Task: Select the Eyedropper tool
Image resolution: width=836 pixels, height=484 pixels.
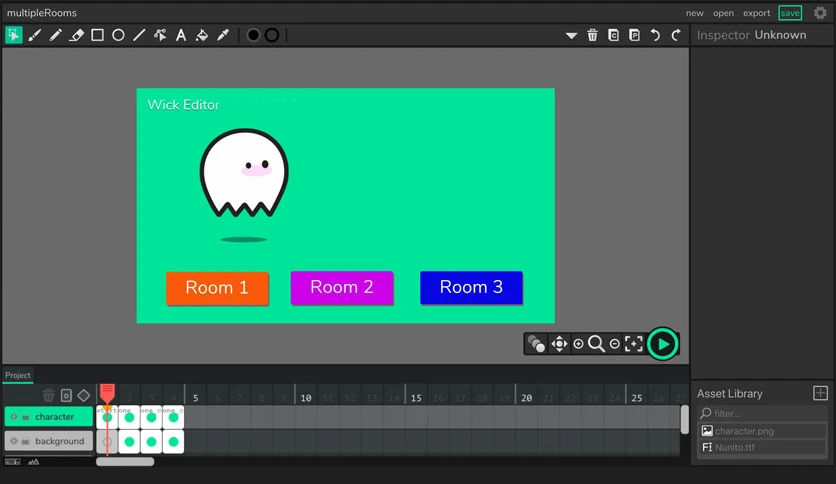Action: (x=223, y=35)
